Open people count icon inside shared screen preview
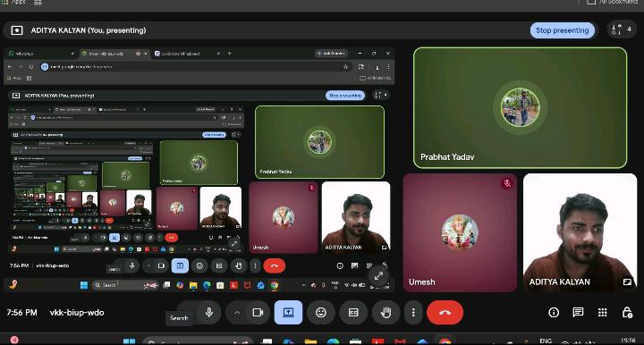Image resolution: width=644 pixels, height=345 pixels. pos(381,95)
